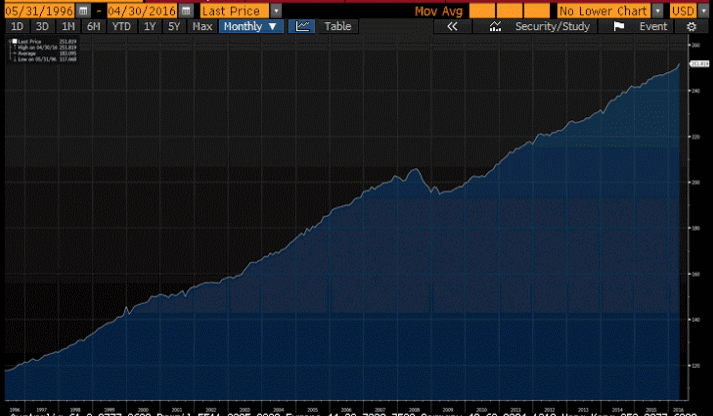The image size is (713, 416).
Task: Click the end date field 04/30/2016
Action: tap(142, 10)
